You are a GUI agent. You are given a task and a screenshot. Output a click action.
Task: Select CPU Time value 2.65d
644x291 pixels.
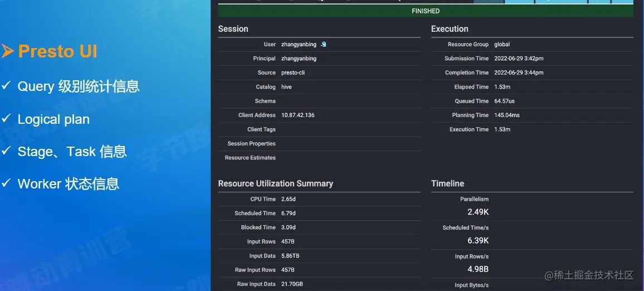pyautogui.click(x=289, y=199)
